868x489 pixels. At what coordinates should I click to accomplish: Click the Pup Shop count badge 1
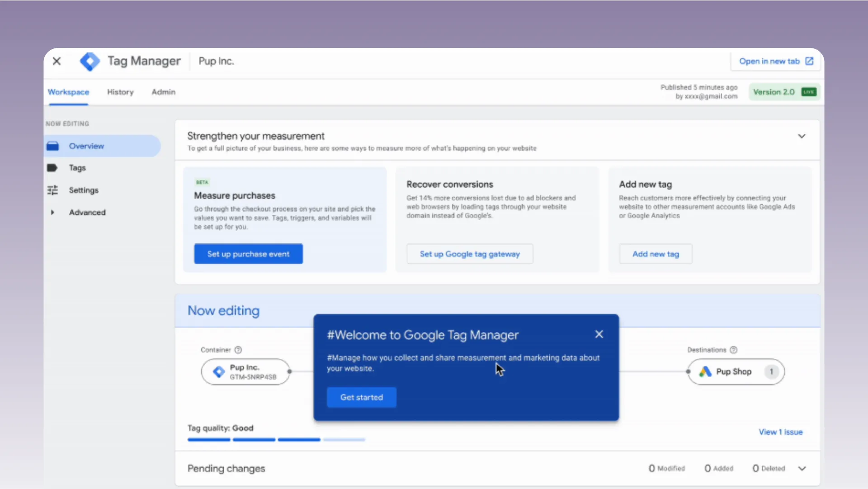click(771, 372)
